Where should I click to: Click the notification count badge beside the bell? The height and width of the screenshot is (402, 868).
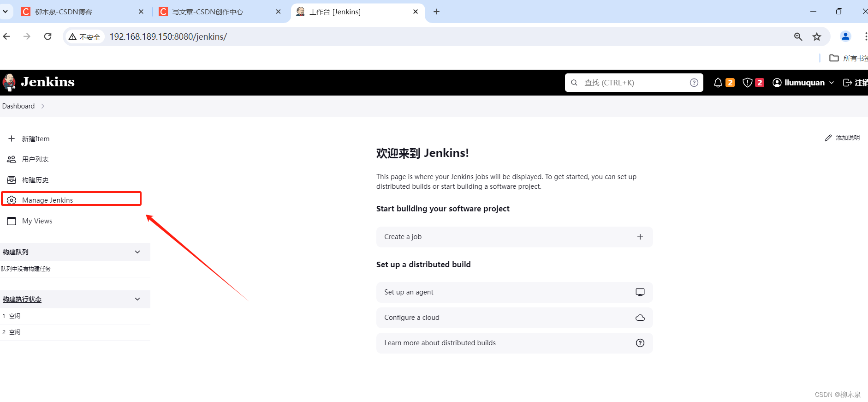pyautogui.click(x=730, y=83)
